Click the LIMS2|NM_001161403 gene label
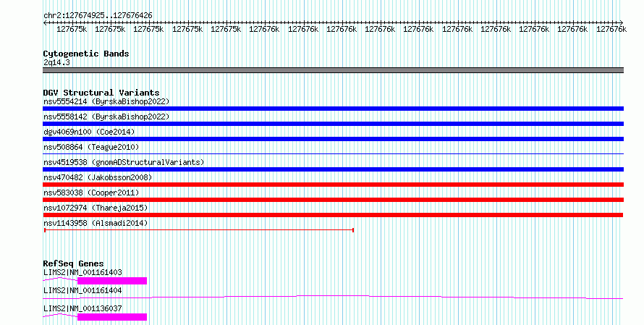 [x=82, y=272]
